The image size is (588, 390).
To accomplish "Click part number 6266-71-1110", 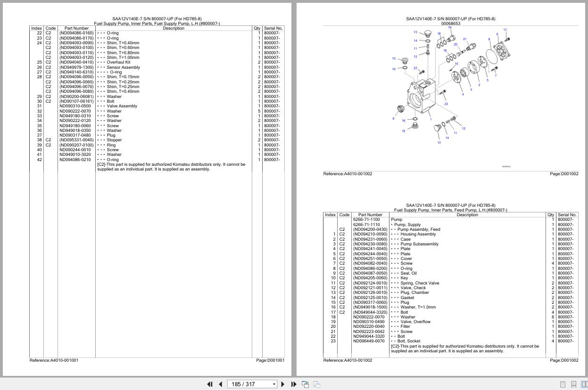I will tap(366, 225).
